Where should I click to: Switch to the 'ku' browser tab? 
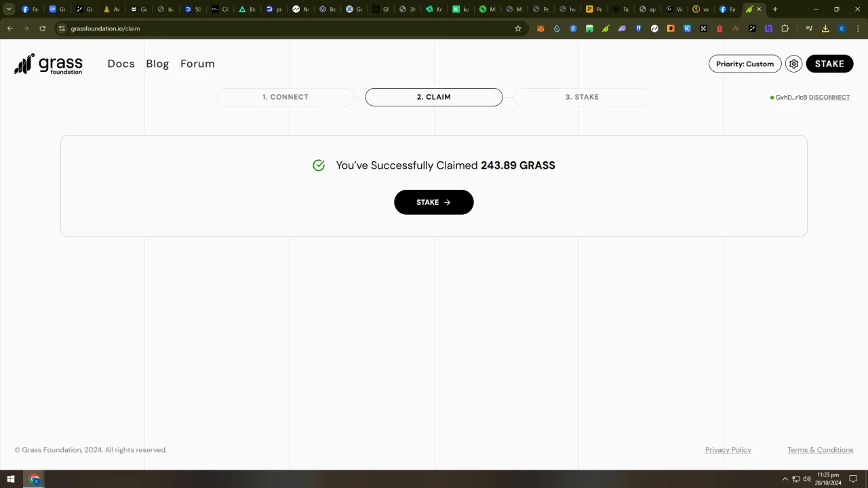(461, 9)
